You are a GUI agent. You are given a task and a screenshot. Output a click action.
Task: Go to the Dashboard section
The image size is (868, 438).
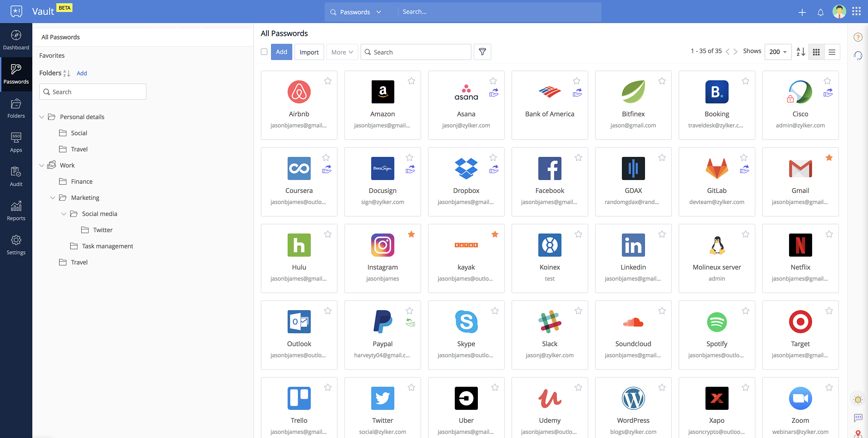[x=16, y=39]
